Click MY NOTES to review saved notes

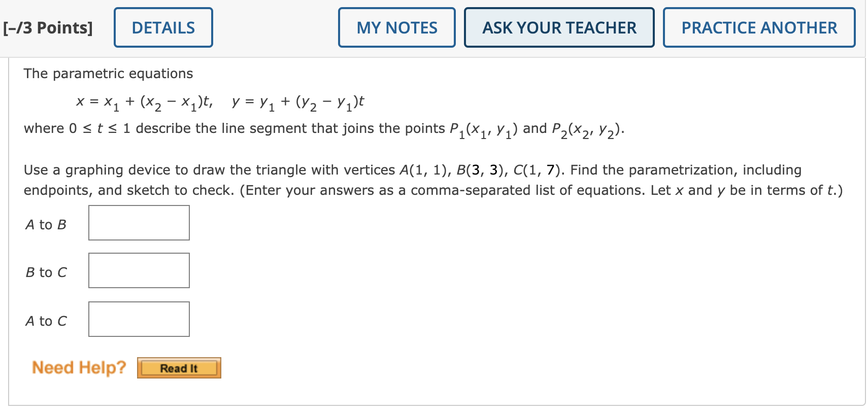pos(396,28)
